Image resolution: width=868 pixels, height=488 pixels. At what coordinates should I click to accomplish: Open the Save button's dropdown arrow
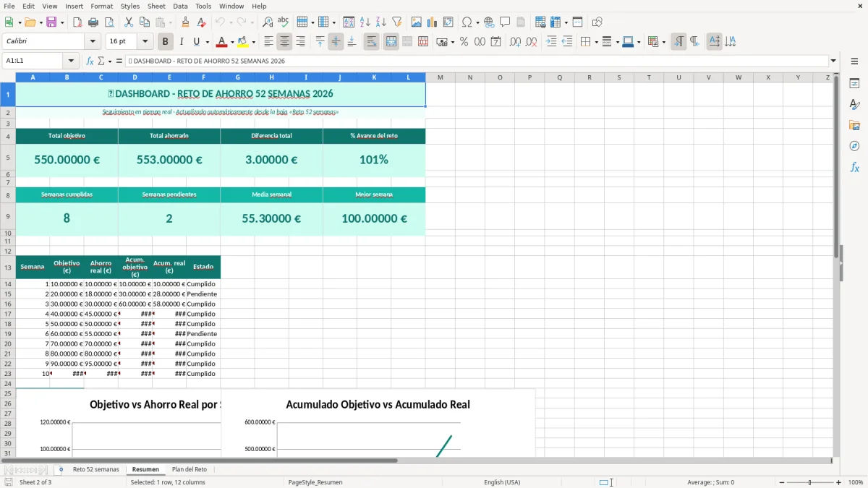pyautogui.click(x=61, y=22)
